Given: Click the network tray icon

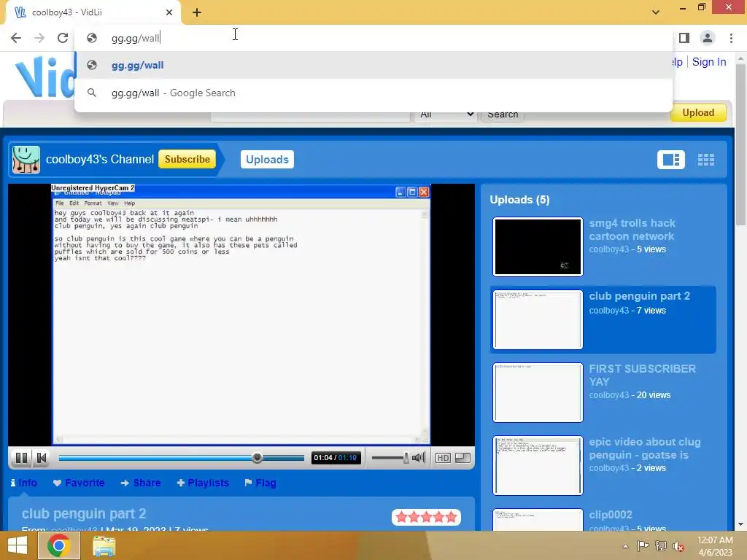Looking at the screenshot, I should click(x=661, y=546).
